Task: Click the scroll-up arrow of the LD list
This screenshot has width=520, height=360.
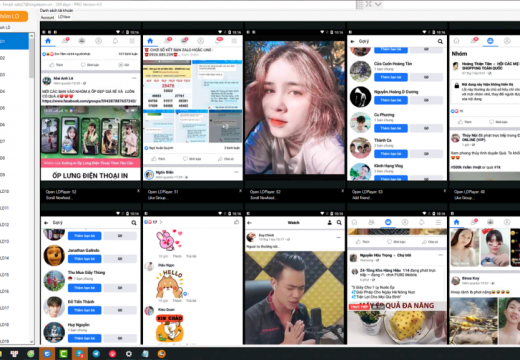Action: tap(32, 35)
